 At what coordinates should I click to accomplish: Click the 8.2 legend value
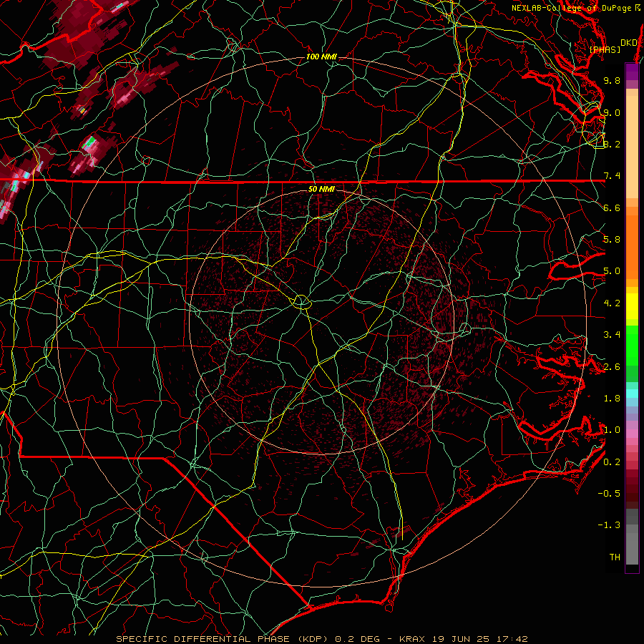612,144
